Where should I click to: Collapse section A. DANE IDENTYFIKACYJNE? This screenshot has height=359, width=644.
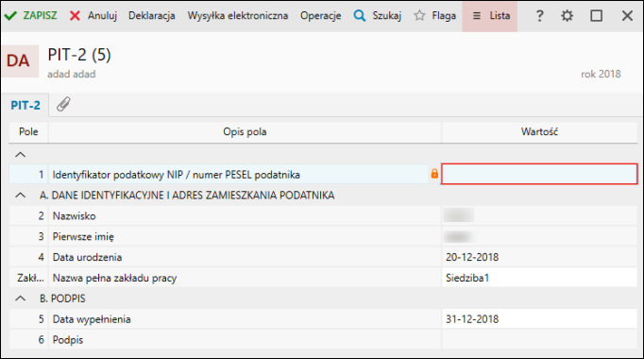pyautogui.click(x=20, y=196)
